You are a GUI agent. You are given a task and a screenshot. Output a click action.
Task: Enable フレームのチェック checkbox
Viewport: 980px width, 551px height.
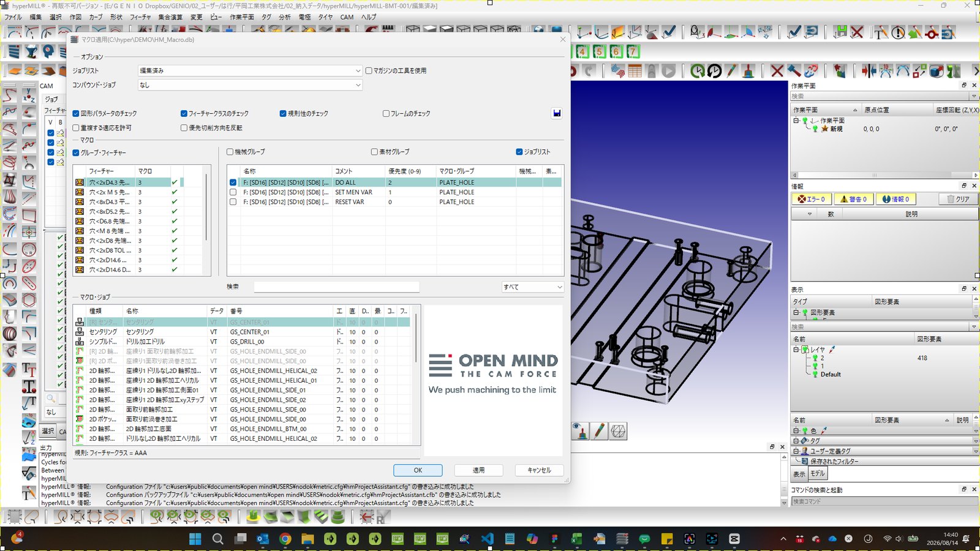click(386, 114)
